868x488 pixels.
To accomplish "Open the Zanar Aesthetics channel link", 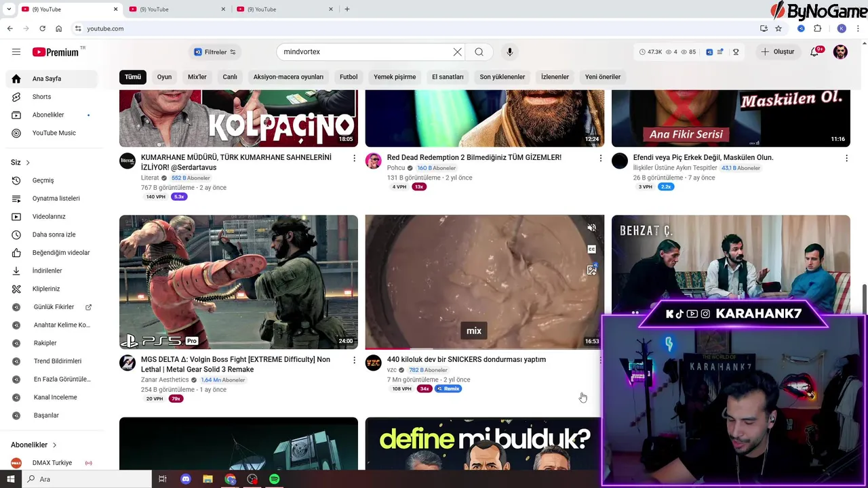I will coord(165,380).
